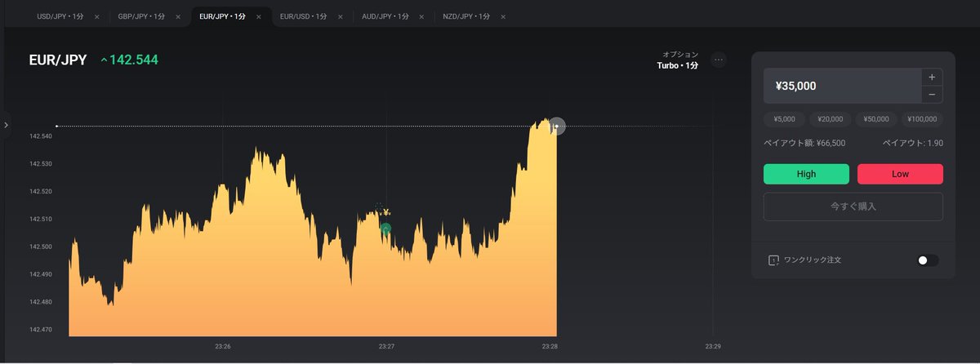Click the 142.500 price axis label
The height and width of the screenshot is (364, 980).
(x=40, y=246)
